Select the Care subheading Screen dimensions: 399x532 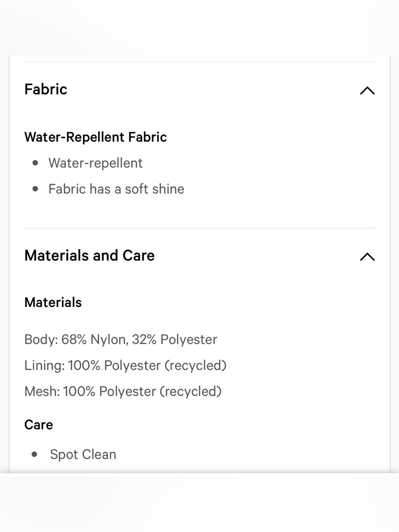(38, 425)
